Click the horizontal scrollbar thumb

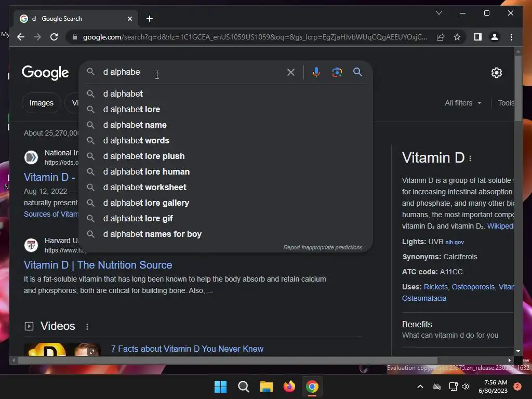tap(228, 361)
